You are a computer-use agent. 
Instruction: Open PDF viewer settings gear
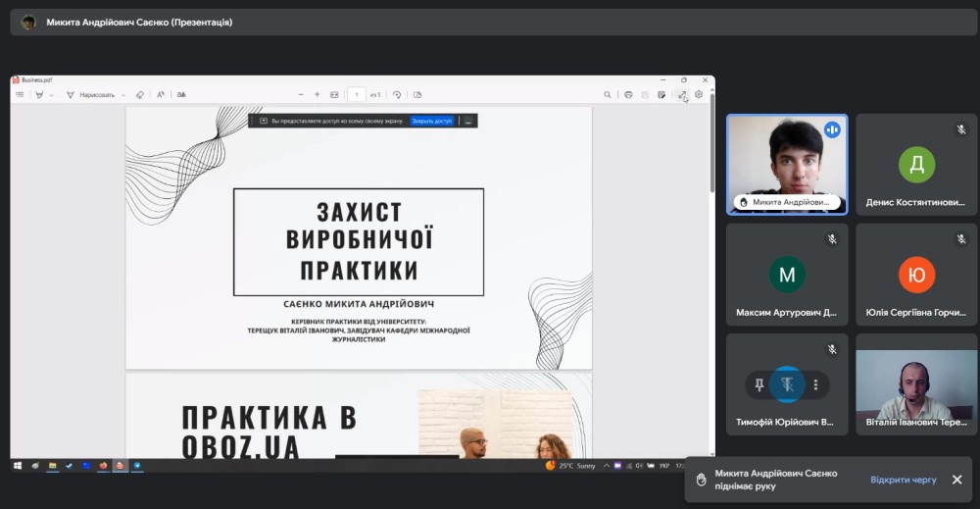coord(699,95)
